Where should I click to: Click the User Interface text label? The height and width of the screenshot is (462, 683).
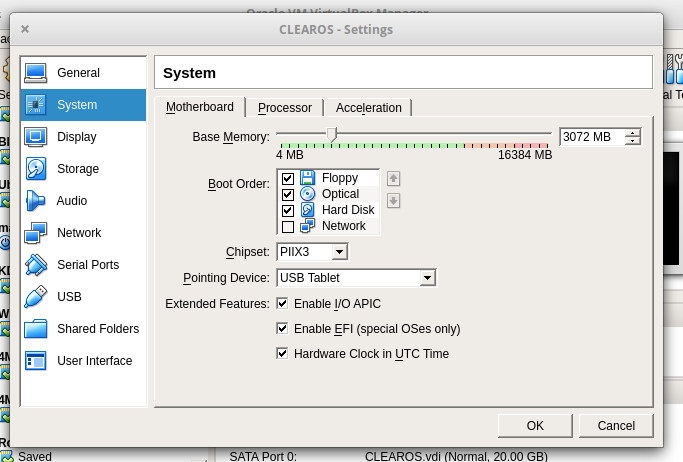point(95,361)
